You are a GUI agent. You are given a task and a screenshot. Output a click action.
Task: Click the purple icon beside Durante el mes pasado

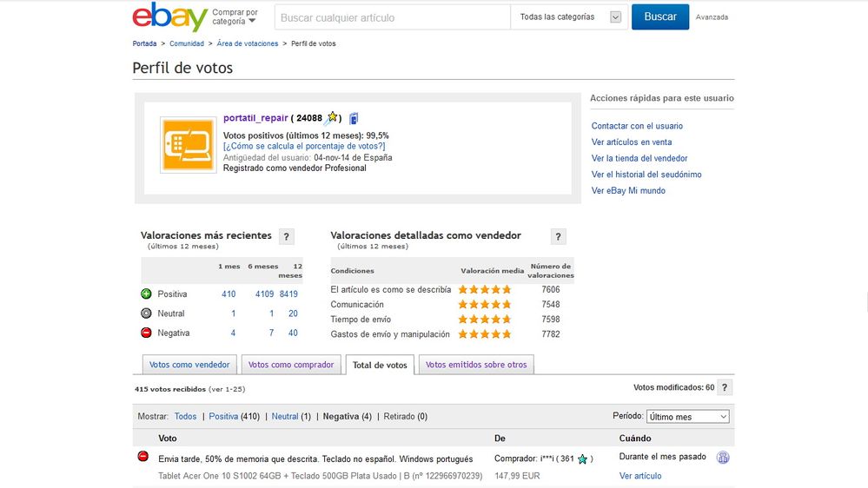[x=722, y=458]
